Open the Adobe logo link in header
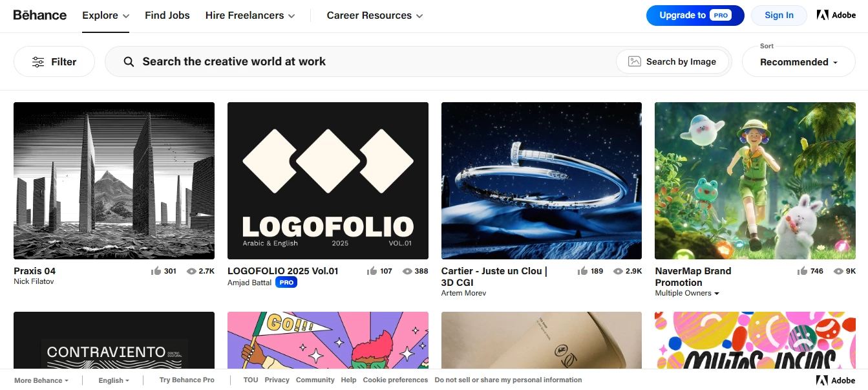This screenshot has width=868, height=390. click(836, 16)
